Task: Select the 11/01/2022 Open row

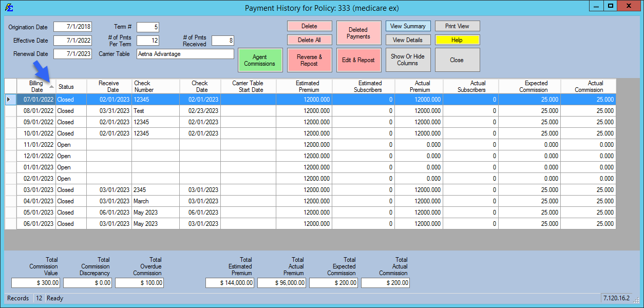Action: pyautogui.click(x=39, y=145)
